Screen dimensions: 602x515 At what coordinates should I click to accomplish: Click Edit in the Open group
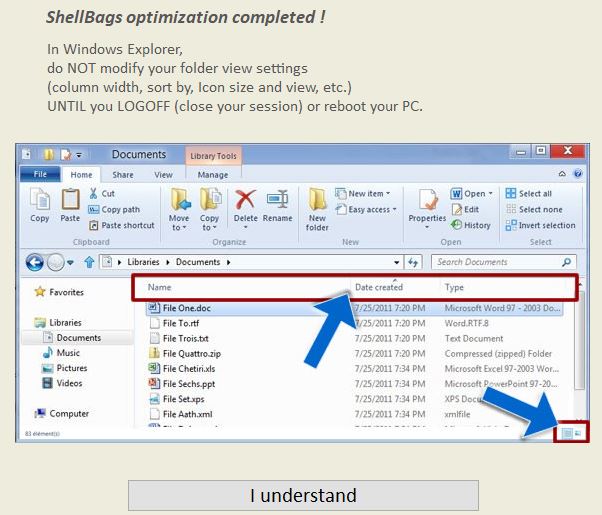click(x=465, y=209)
